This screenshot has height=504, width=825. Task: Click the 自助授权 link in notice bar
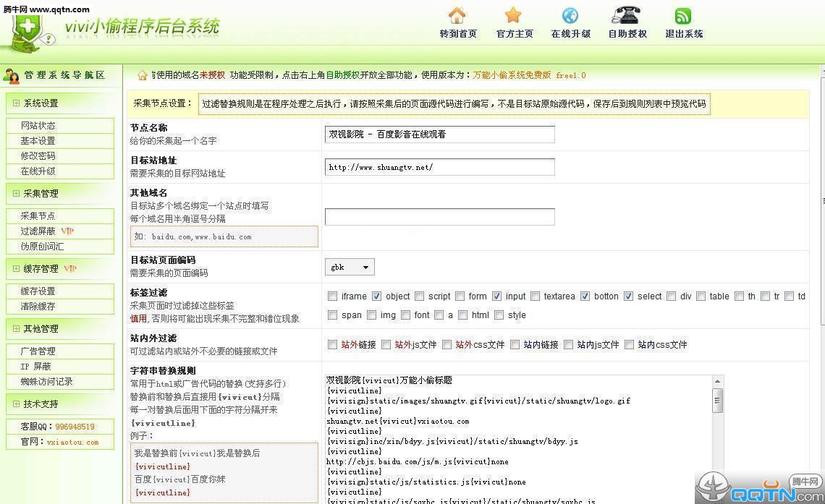click(342, 75)
